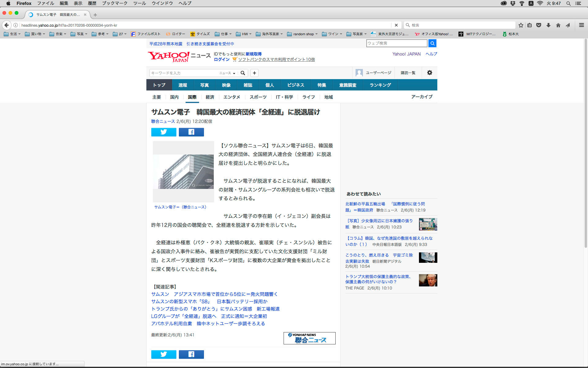Screen dimensions: 588x368
Task: Open the ブックマーク menu in menu bar
Action: 115,3
